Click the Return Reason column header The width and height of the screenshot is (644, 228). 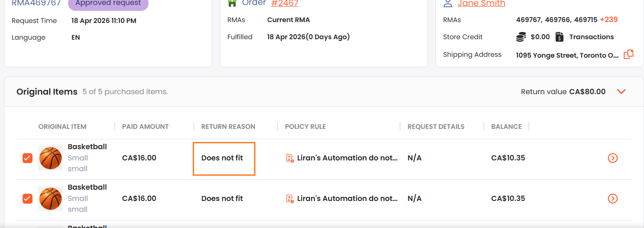[x=228, y=127]
